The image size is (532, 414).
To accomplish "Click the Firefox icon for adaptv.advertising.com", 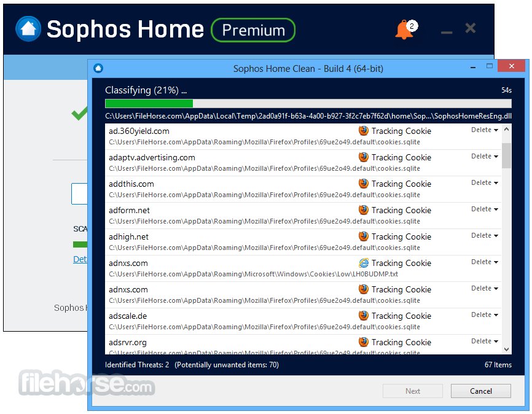I will click(364, 157).
